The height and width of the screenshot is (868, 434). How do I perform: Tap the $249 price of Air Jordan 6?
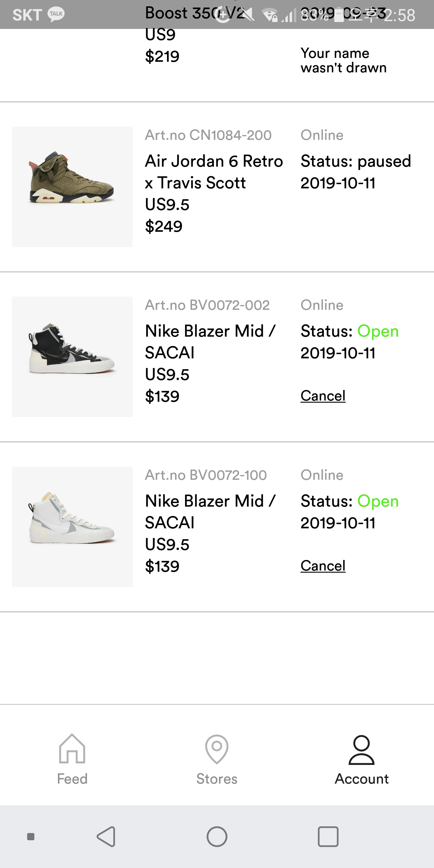pos(163,226)
